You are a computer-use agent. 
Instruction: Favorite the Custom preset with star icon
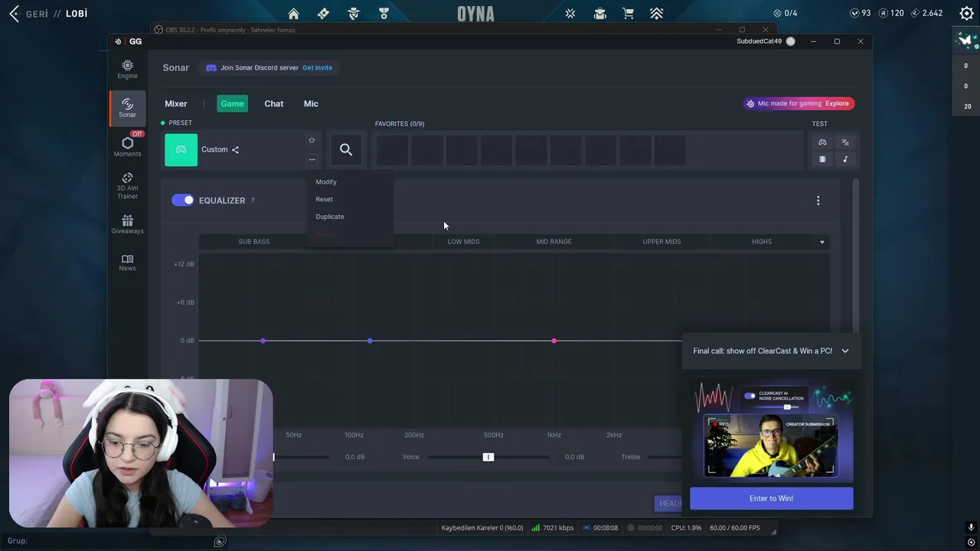point(312,140)
